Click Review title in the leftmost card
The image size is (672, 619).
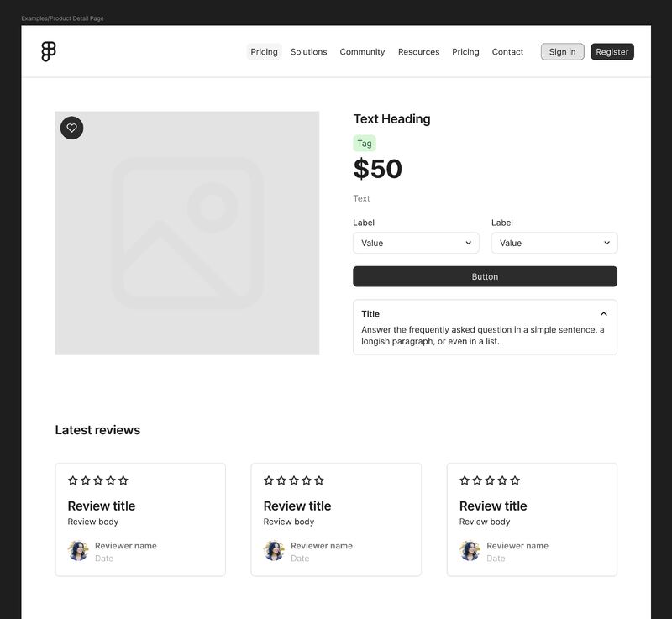point(102,506)
